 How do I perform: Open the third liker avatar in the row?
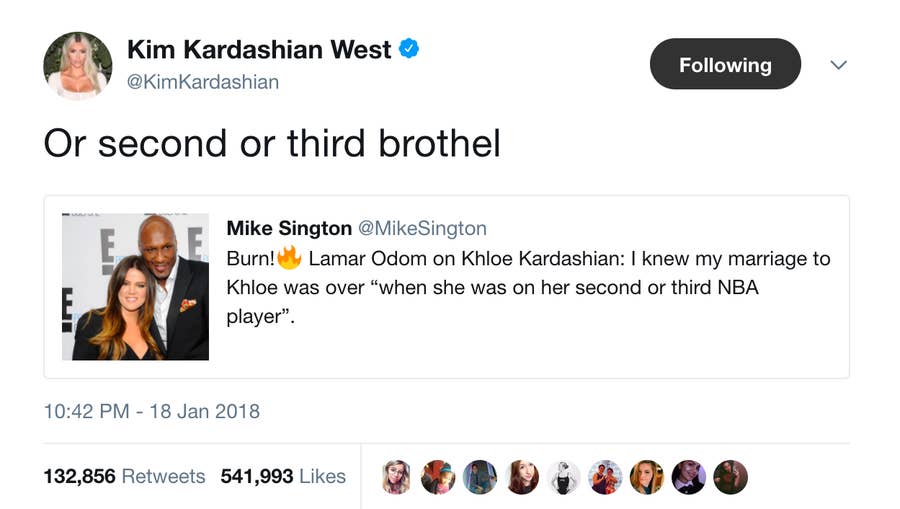(x=480, y=477)
